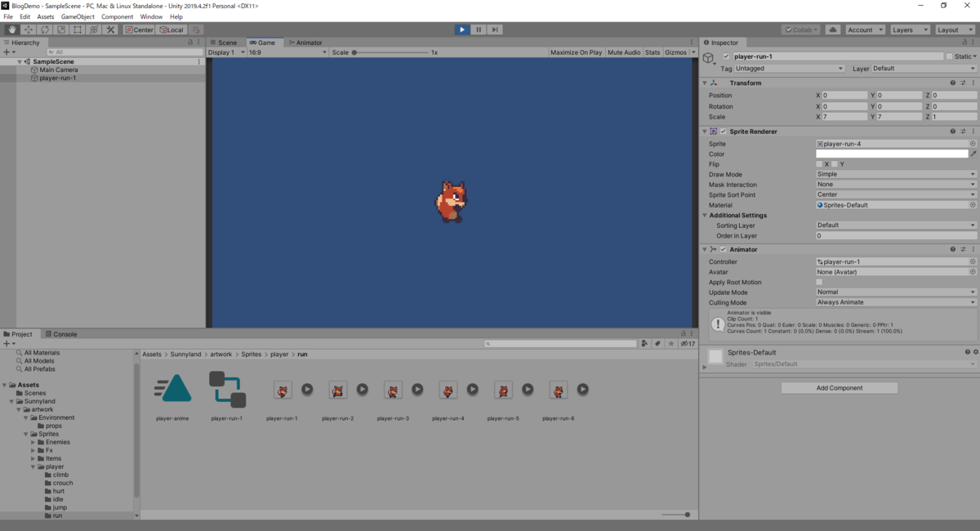This screenshot has height=531, width=980.
Task: Click the Hierarchy create plus button
Action: 7,52
